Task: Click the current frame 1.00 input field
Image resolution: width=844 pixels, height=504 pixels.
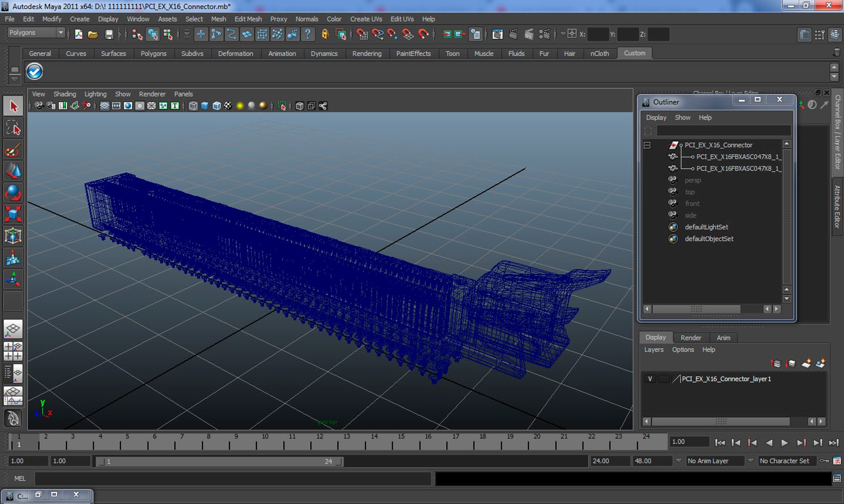Action: coord(689,441)
